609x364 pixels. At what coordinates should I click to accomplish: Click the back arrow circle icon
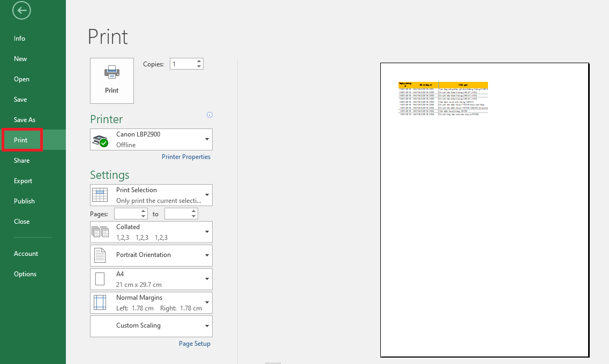point(21,10)
